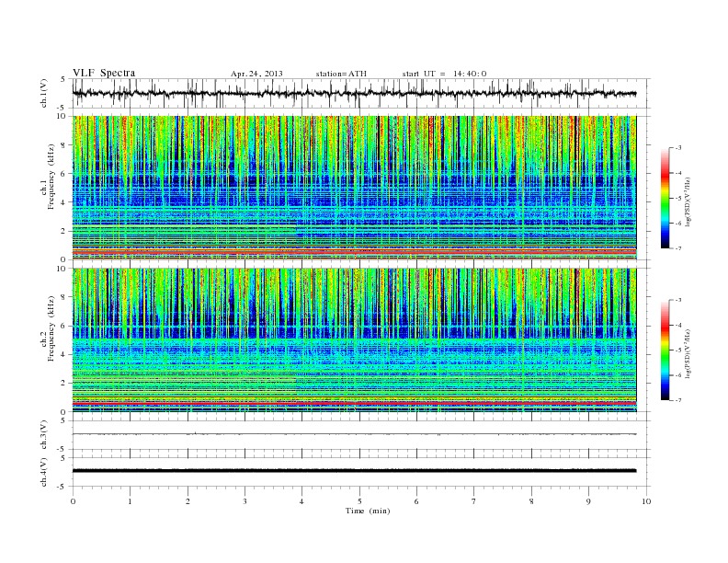This screenshot has height=563, width=728.
Task: Click the "station=ATH" header text
Action: tap(341, 74)
